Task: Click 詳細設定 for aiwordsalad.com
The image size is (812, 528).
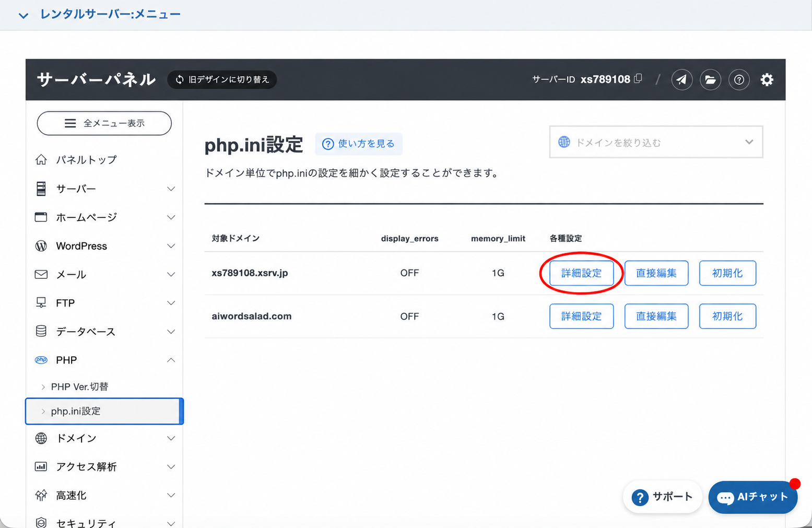Action: [581, 316]
